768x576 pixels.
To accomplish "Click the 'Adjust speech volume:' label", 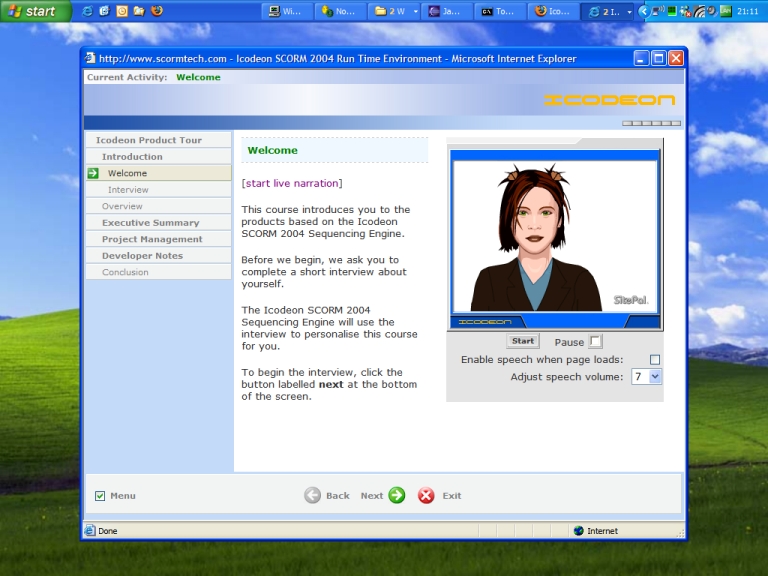I will (567, 377).
